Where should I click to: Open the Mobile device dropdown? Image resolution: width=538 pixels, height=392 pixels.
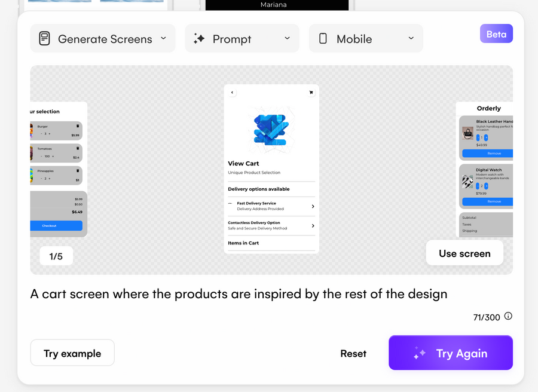click(410, 38)
